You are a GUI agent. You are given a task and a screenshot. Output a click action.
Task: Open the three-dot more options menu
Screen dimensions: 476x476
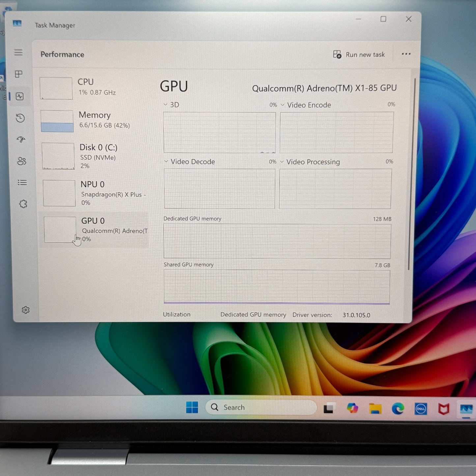point(406,54)
